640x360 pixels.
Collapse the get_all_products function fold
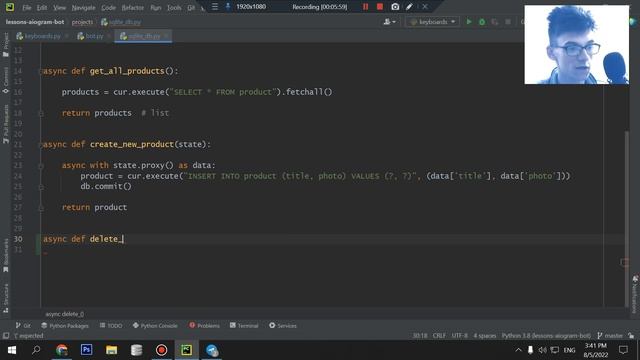point(41,71)
